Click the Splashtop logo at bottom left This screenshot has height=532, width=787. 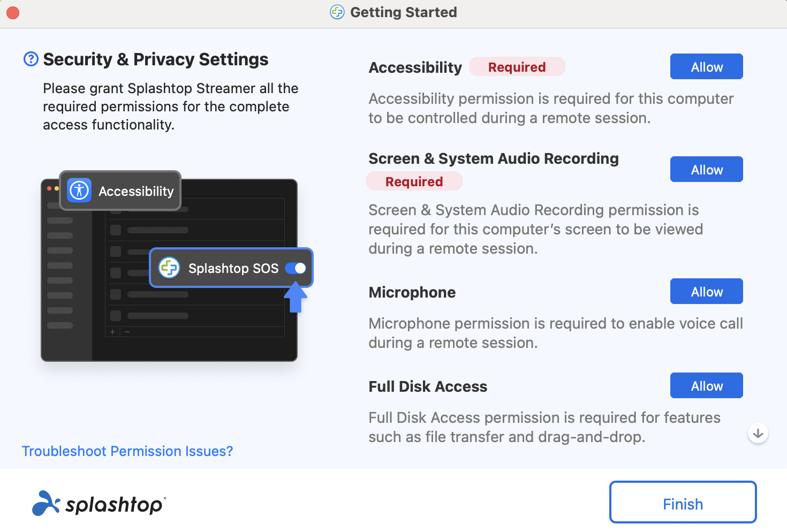[x=100, y=503]
